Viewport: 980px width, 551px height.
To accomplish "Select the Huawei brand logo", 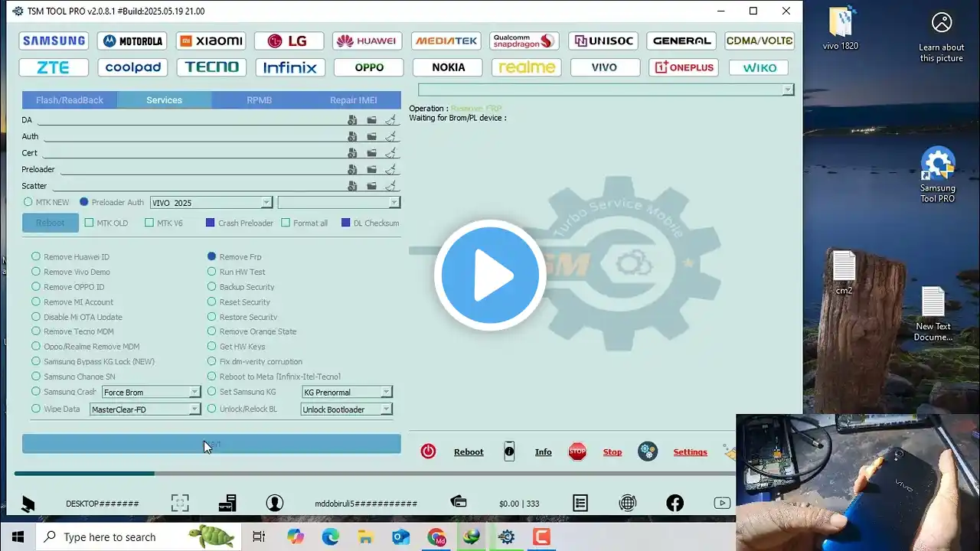I will point(366,41).
